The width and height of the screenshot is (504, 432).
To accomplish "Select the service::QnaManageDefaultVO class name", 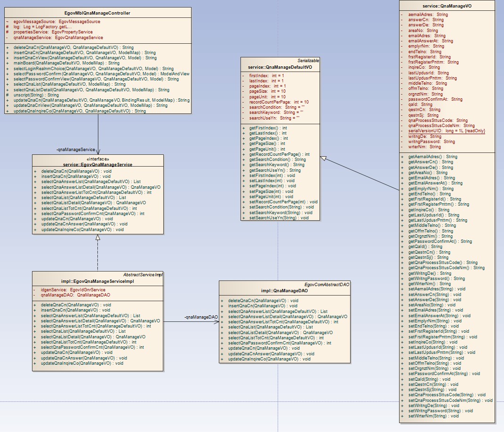I will pos(280,67).
